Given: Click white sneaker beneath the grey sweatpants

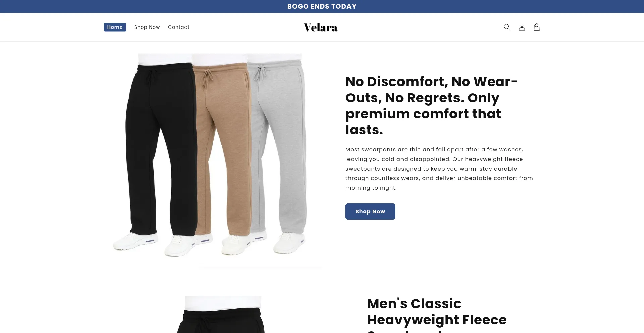Looking at the screenshot, I should click(289, 243).
